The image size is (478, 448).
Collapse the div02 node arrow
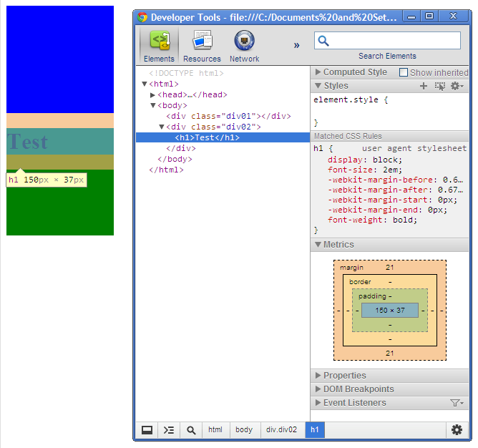(x=162, y=127)
